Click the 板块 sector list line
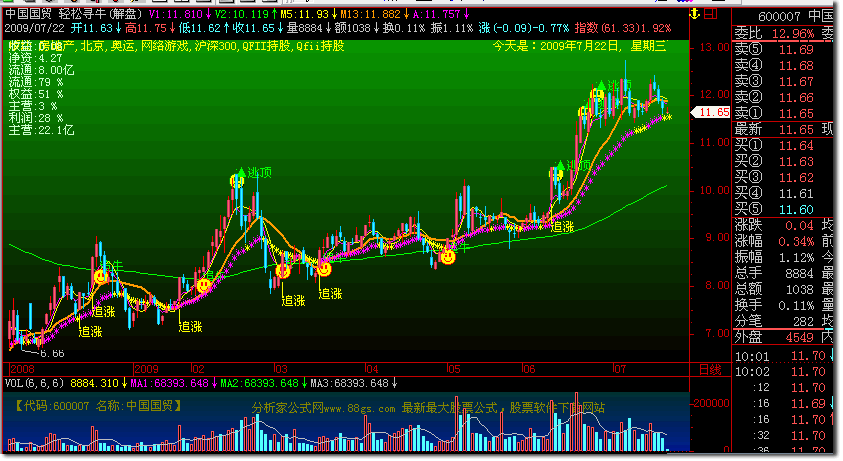The height and width of the screenshot is (461, 843). tap(176, 46)
